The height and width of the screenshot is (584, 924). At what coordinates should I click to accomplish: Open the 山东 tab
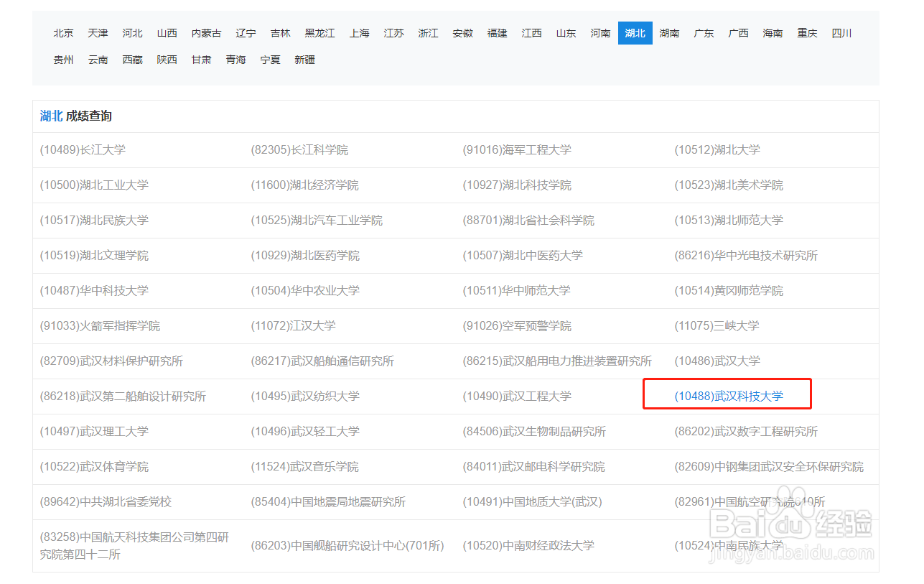tap(566, 33)
